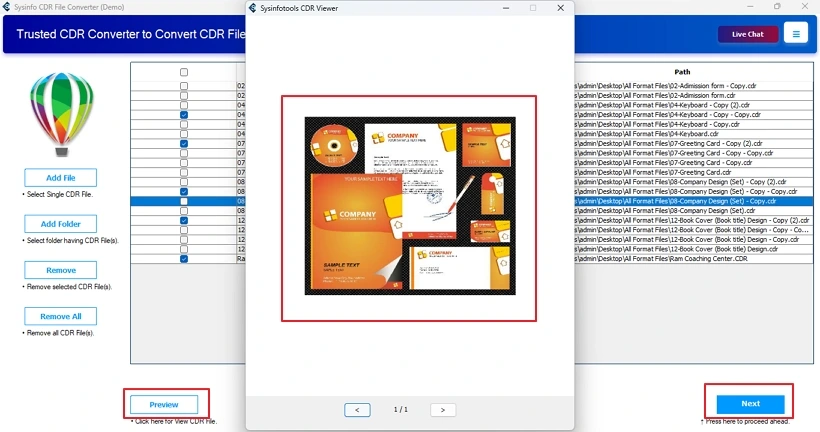Uncheck the 12-Book Cover Design - Copy (2).cdr checkbox
The width and height of the screenshot is (820, 432).
184,220
